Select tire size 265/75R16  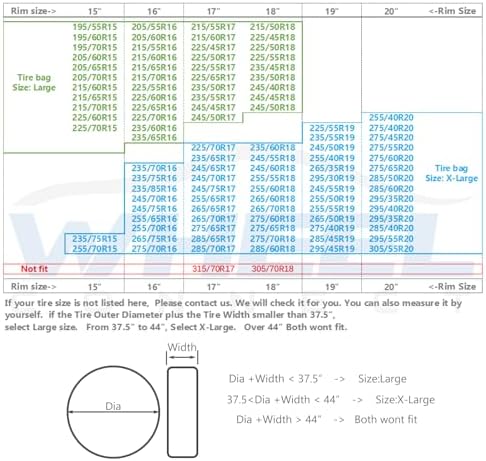(154, 239)
